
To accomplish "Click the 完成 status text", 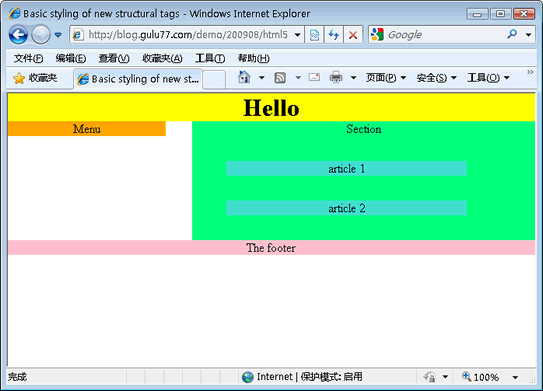I will point(17,377).
